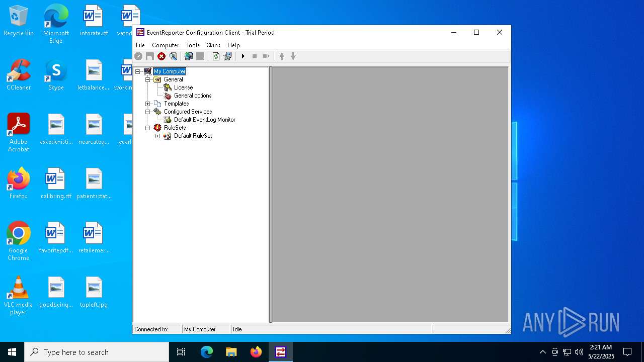Click the move down arrow toolbar icon
This screenshot has width=644, height=362.
click(x=293, y=56)
